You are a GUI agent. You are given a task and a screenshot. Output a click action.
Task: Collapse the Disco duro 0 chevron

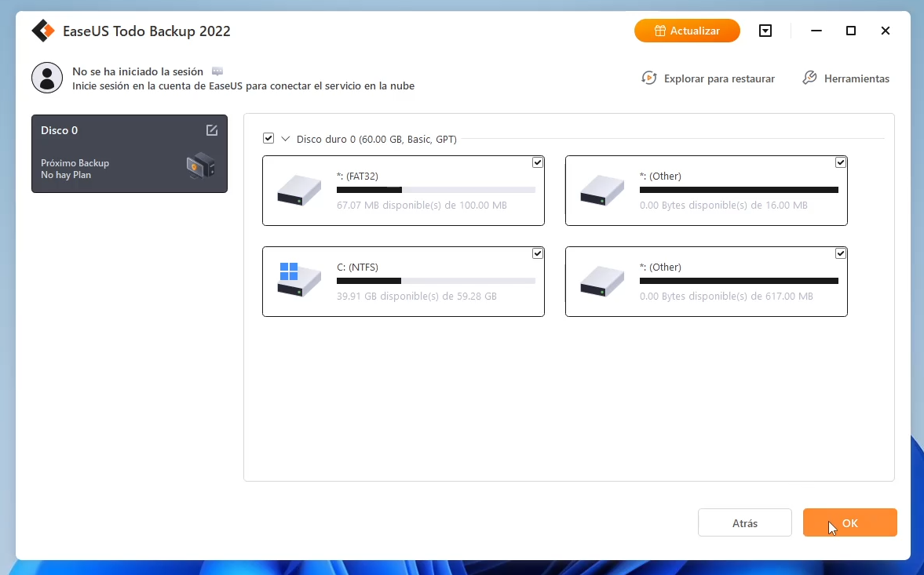coord(286,139)
